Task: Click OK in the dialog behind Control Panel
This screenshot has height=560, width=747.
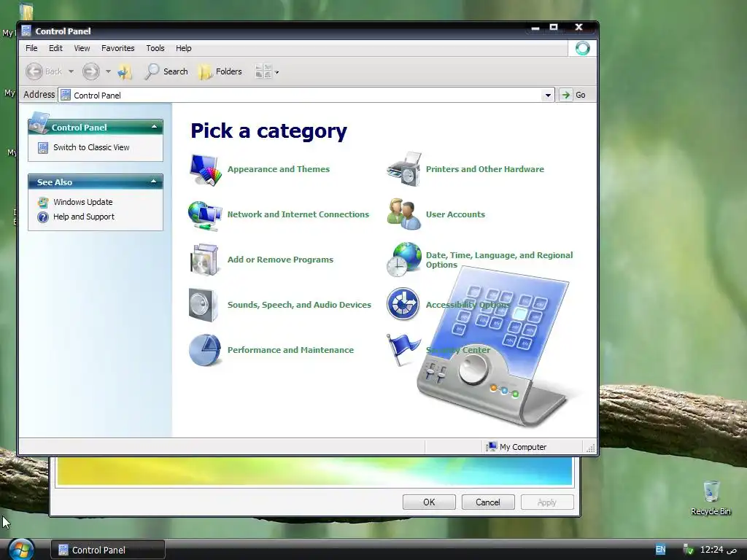Action: [x=429, y=502]
